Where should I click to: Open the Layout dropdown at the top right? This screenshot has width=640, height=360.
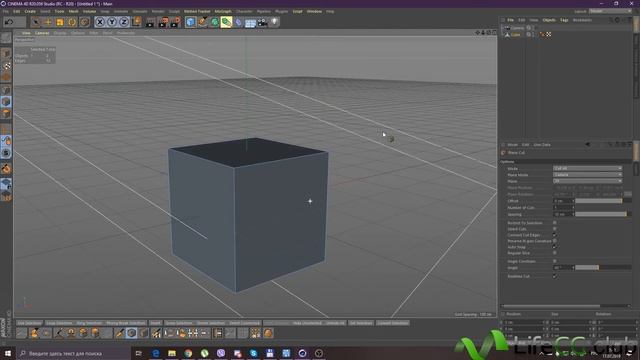tap(610, 11)
